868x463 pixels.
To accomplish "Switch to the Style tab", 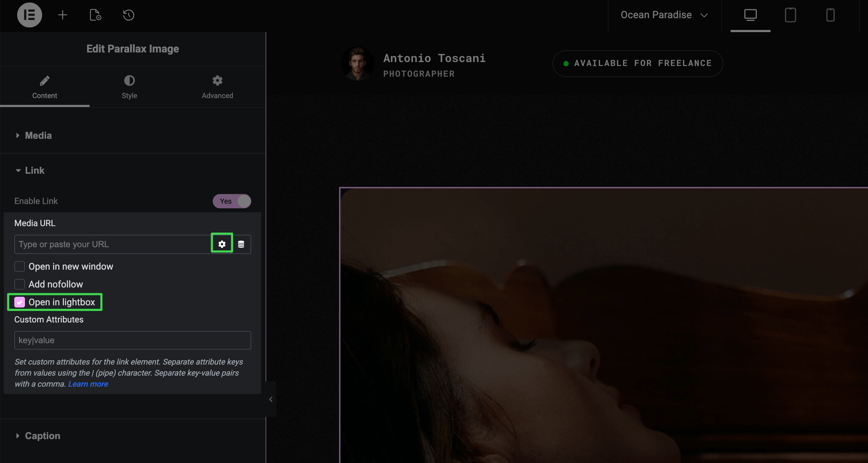I will pyautogui.click(x=129, y=87).
